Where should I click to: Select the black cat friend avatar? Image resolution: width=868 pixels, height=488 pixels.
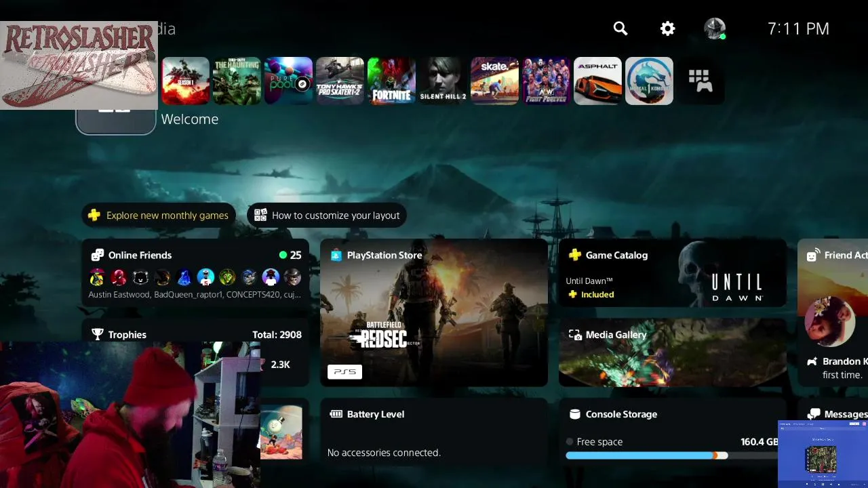pos(140,277)
